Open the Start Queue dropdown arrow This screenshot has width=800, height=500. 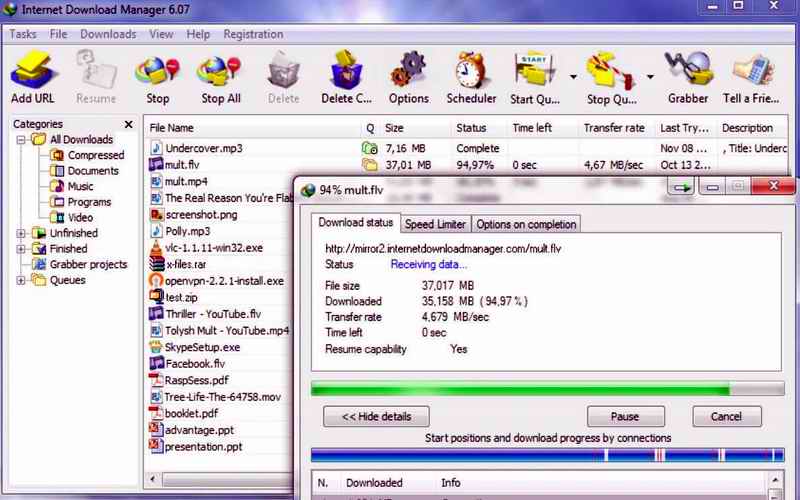pyautogui.click(x=573, y=76)
